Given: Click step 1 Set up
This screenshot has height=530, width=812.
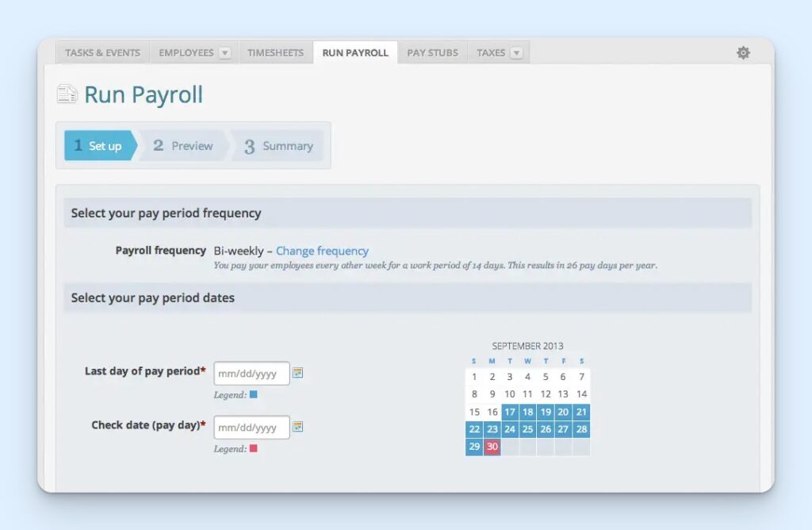Looking at the screenshot, I should pos(101,145).
